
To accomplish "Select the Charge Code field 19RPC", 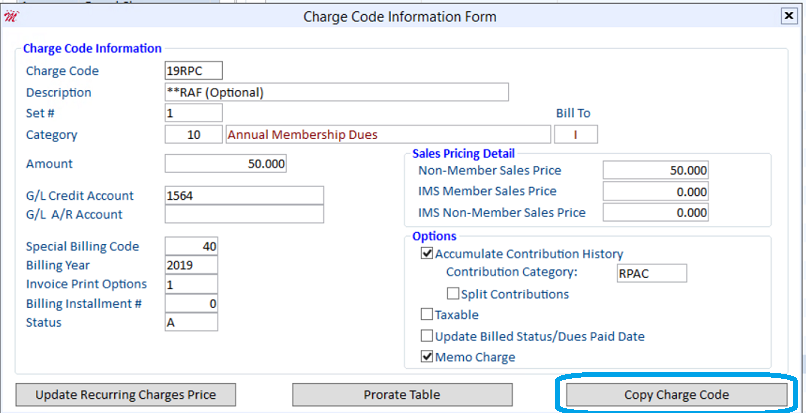I will click(194, 70).
